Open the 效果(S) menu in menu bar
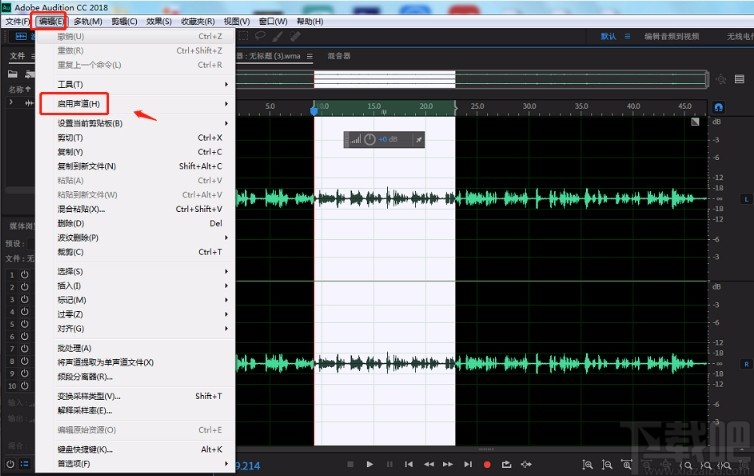Image resolution: width=754 pixels, height=476 pixels. (x=159, y=21)
